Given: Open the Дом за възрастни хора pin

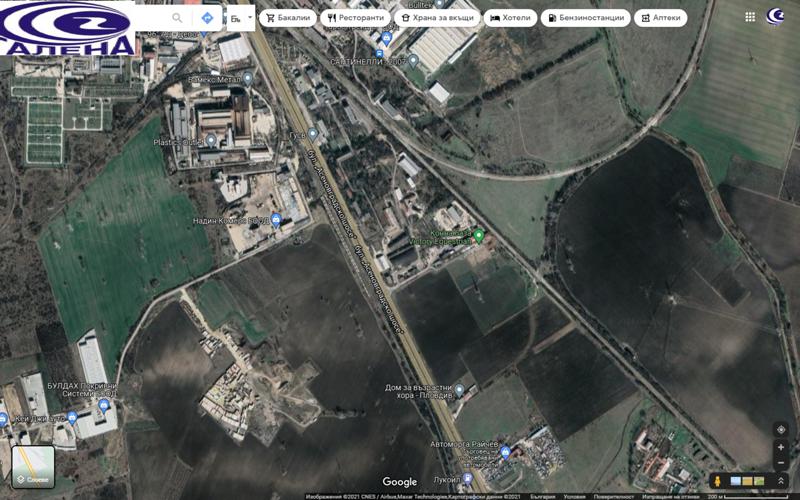Looking at the screenshot, I should click(x=459, y=391).
